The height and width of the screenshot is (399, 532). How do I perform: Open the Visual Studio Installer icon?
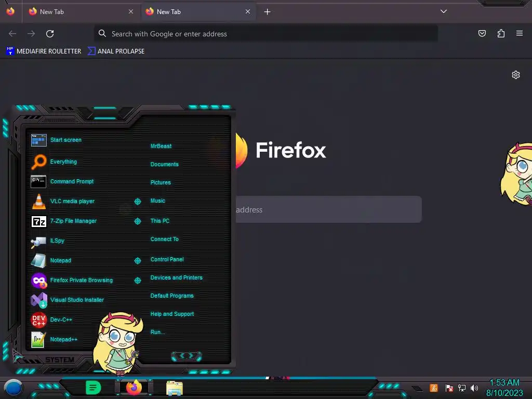coord(38,300)
